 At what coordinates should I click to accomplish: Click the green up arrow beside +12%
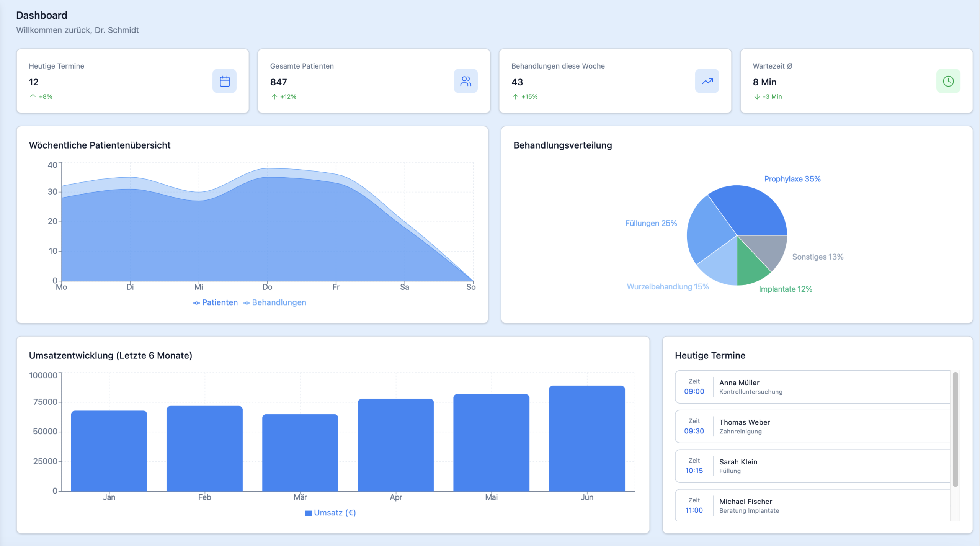pyautogui.click(x=274, y=97)
